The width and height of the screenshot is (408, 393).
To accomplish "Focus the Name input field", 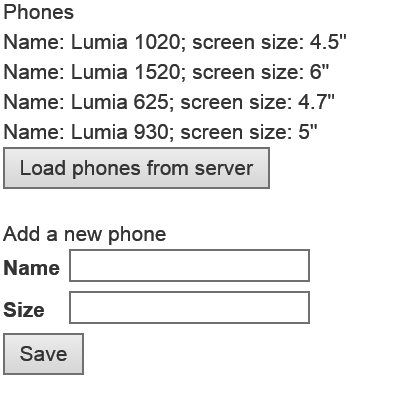I will pos(189,266).
